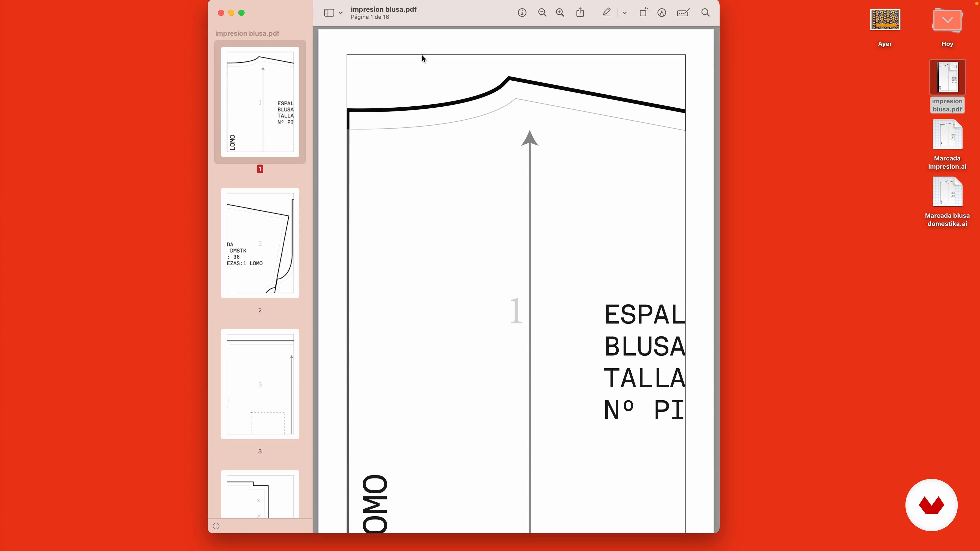The height and width of the screenshot is (551, 980).
Task: Select the highlight pen tool
Action: click(x=607, y=12)
